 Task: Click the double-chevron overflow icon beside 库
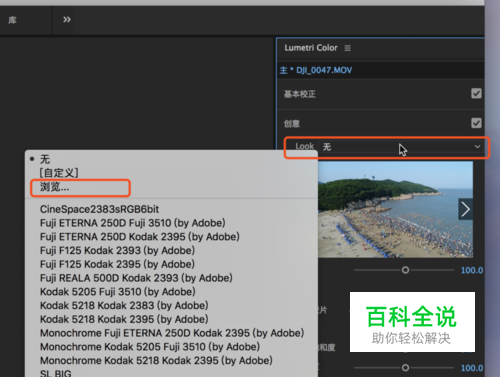tap(67, 20)
